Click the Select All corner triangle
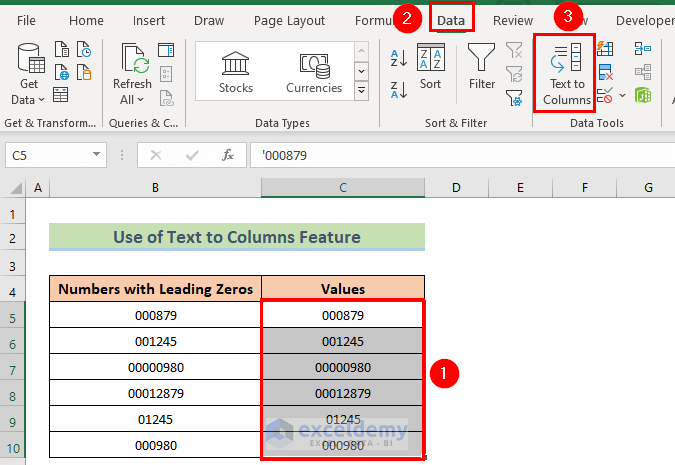Image resolution: width=675 pixels, height=465 pixels. point(15,188)
